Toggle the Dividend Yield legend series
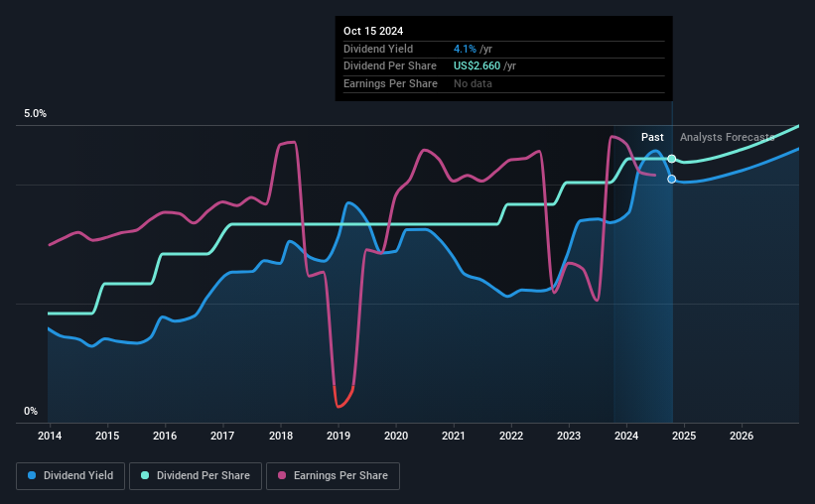815x504 pixels. (70, 476)
